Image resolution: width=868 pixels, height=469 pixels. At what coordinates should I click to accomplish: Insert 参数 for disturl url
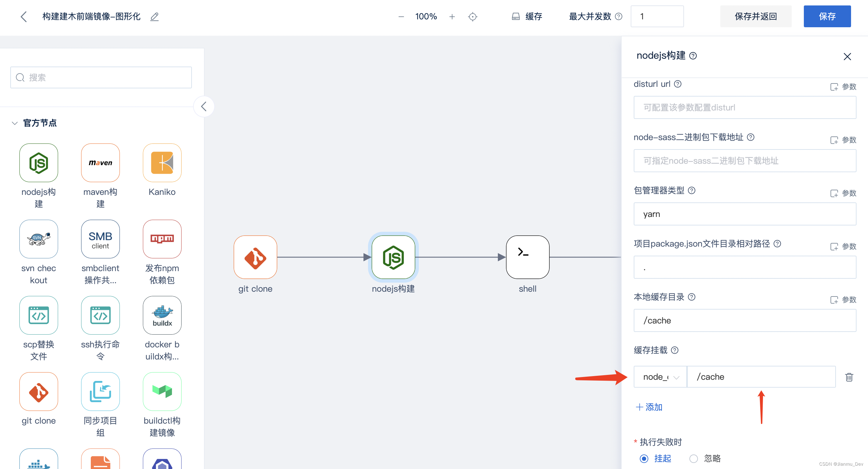coord(843,87)
